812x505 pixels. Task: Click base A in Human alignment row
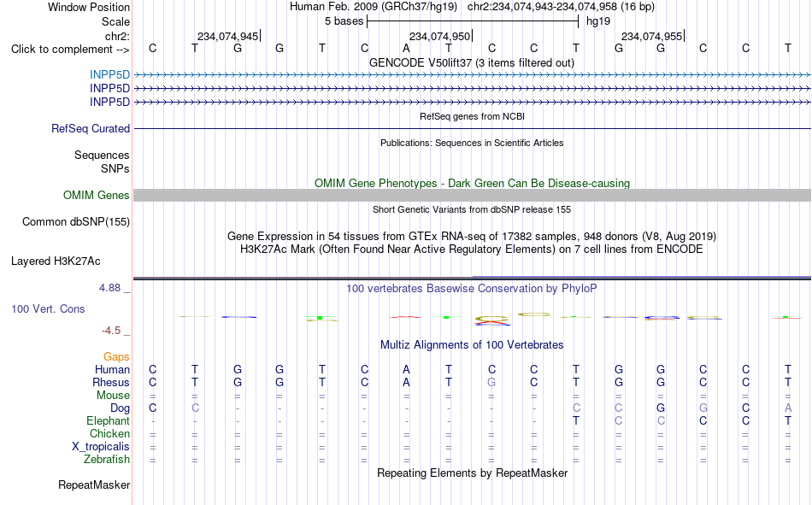point(406,369)
